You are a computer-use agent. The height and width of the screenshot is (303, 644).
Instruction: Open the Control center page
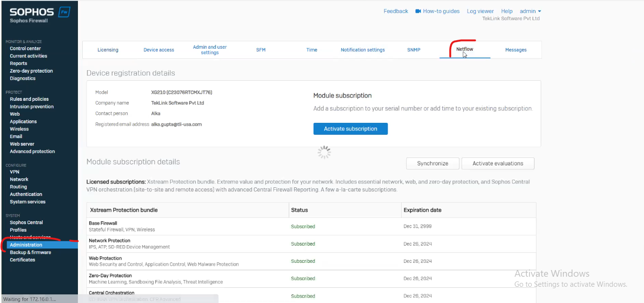(x=25, y=48)
